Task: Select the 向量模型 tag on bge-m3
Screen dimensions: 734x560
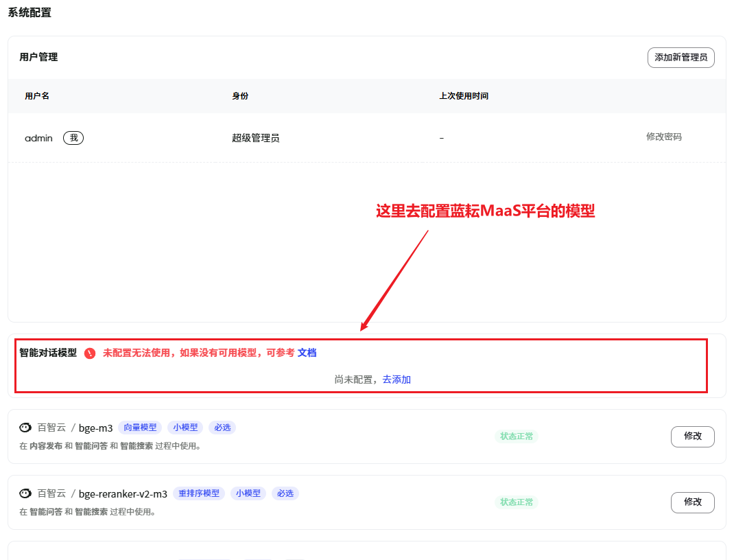Action: coord(140,427)
